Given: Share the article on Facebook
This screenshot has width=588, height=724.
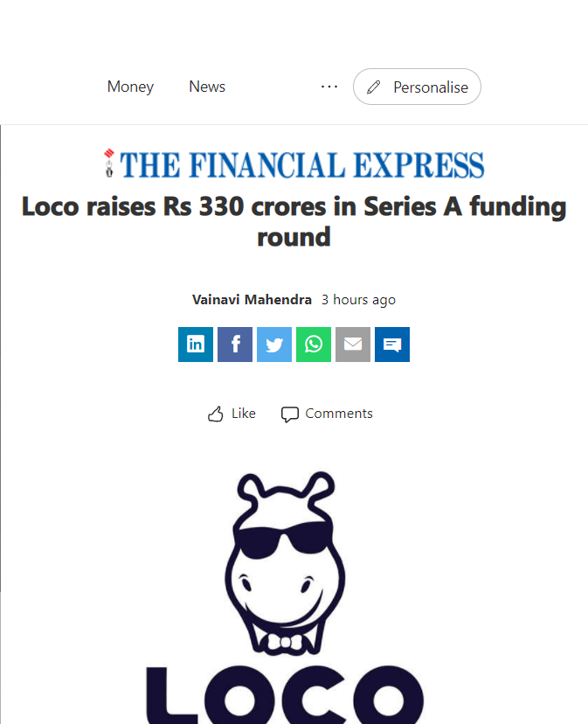Looking at the screenshot, I should [234, 344].
